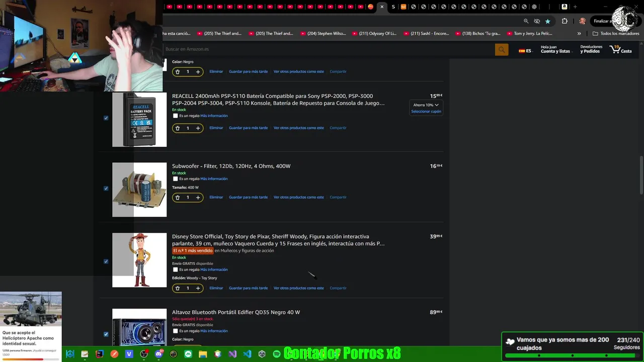This screenshot has height=362, width=644.
Task: Click Seleccionar cupón link
Action: coord(426,112)
